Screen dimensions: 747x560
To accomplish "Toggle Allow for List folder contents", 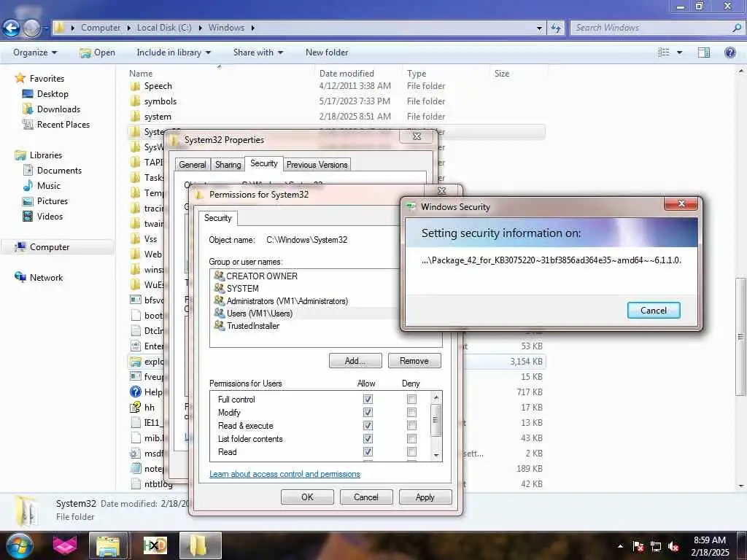I will (x=368, y=438).
